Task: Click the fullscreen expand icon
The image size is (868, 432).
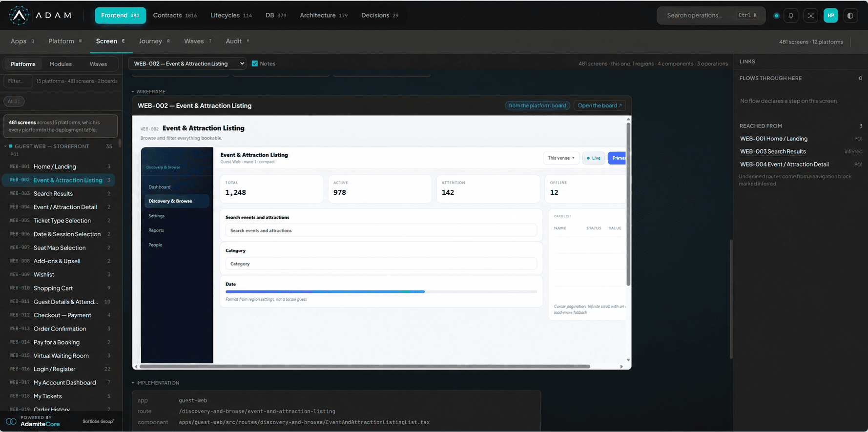Action: pyautogui.click(x=811, y=16)
